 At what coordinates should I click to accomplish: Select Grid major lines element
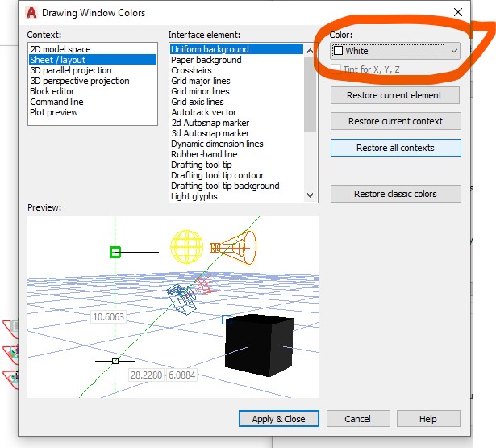tap(201, 81)
